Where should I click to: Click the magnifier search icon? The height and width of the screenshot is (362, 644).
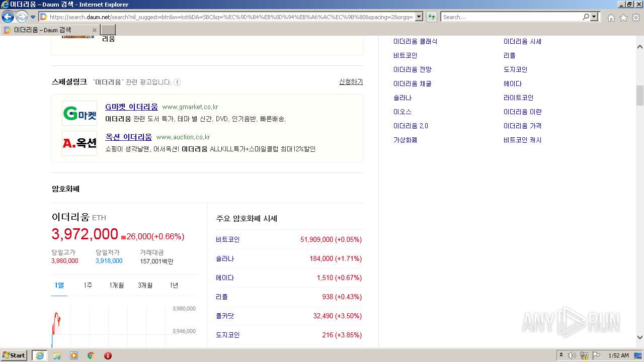click(586, 17)
